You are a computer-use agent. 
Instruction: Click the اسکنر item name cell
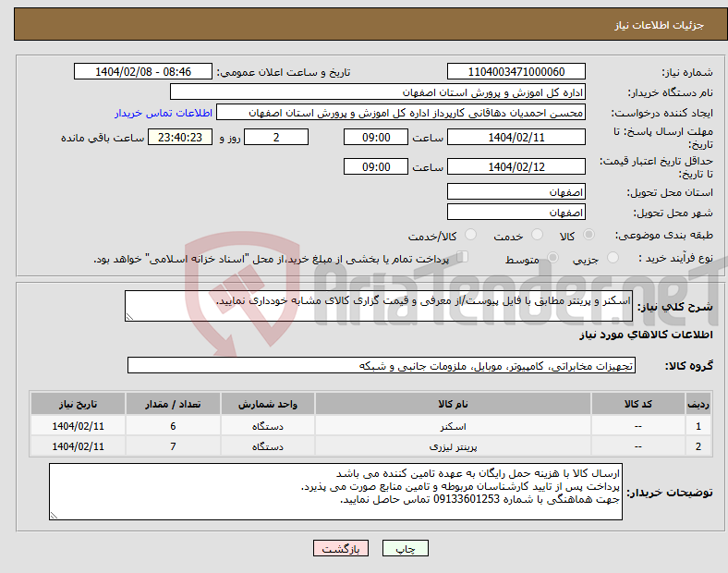(453, 426)
